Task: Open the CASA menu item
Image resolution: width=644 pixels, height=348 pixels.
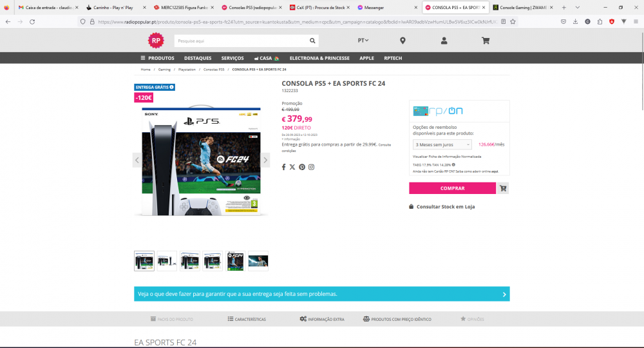Action: point(266,59)
